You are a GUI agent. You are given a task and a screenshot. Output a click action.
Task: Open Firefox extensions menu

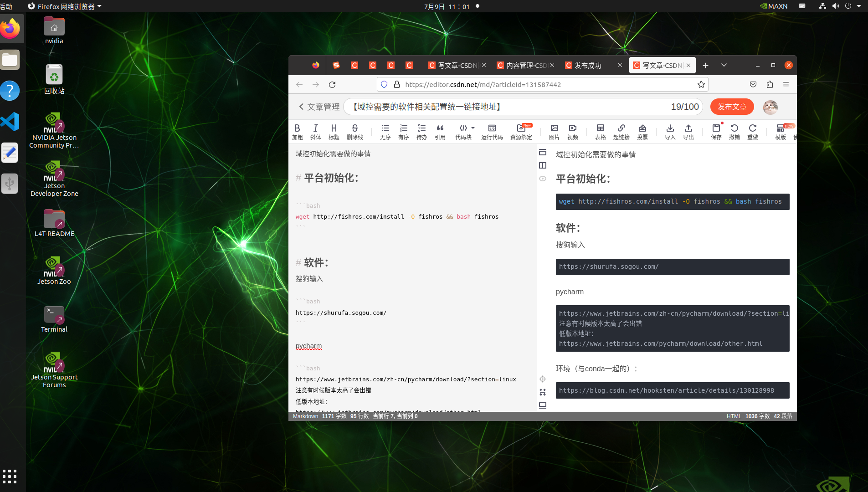770,84
